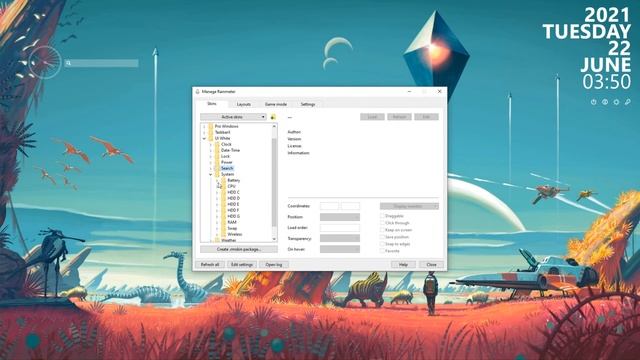This screenshot has height=360, width=640.
Task: Expand the HDD C folder arrow
Action: 217,192
